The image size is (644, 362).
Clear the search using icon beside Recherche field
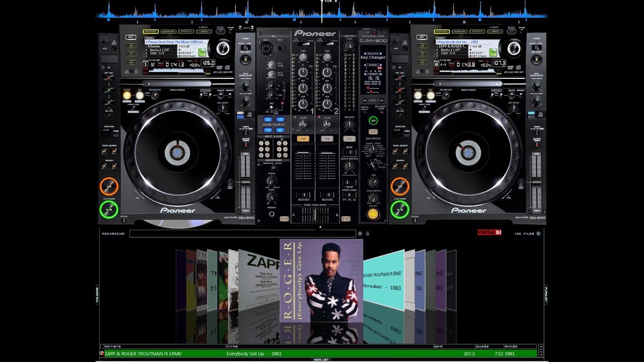[x=360, y=233]
